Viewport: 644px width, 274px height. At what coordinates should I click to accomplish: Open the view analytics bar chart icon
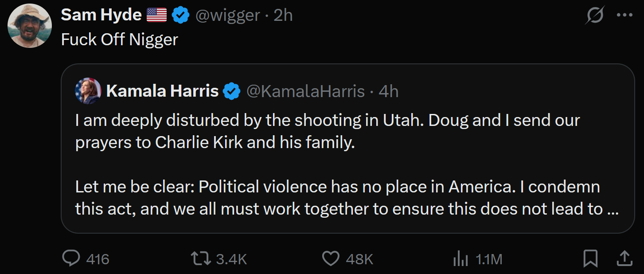click(x=461, y=258)
